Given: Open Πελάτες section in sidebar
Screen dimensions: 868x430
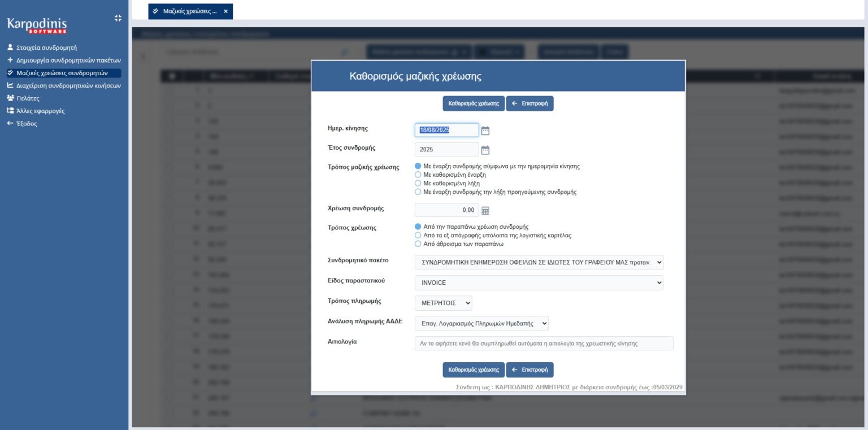Looking at the screenshot, I should tap(28, 98).
